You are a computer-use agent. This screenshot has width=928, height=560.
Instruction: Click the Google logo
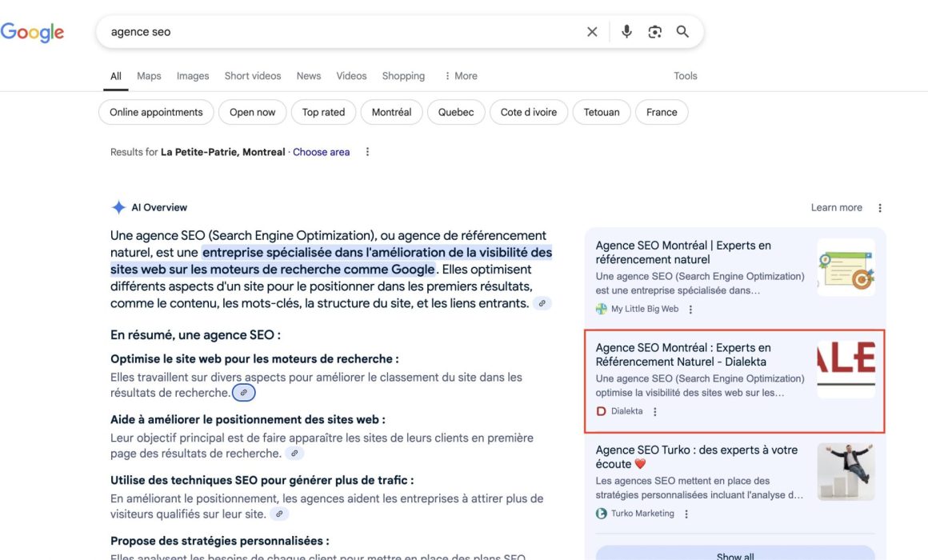point(32,31)
